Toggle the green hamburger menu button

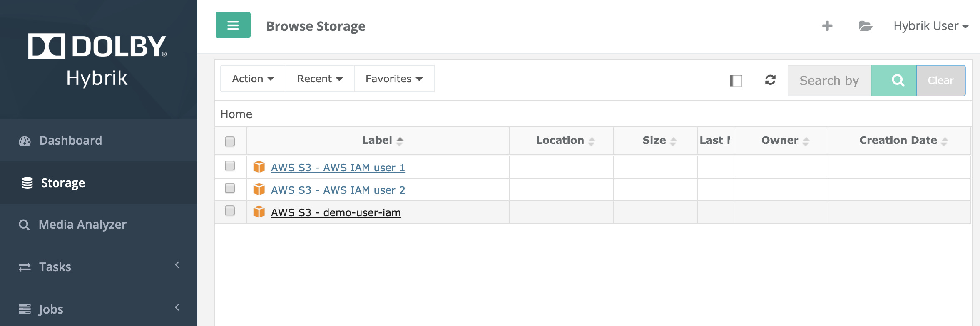(x=233, y=25)
